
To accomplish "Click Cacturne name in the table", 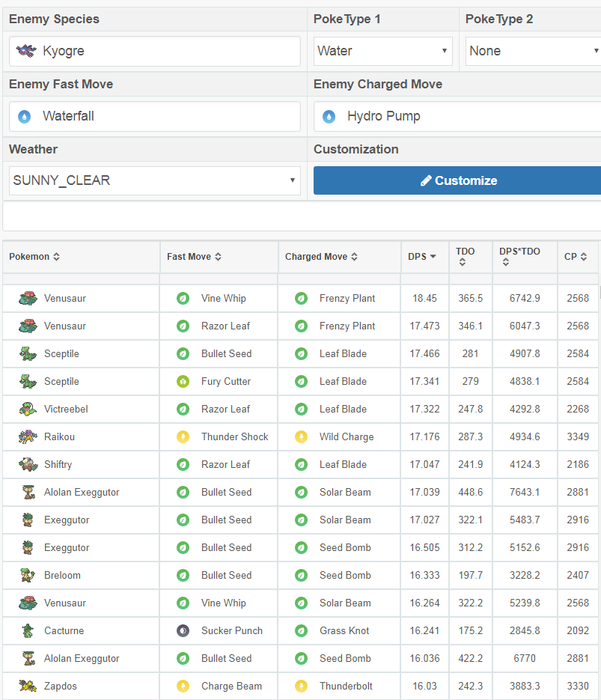I will tap(64, 631).
